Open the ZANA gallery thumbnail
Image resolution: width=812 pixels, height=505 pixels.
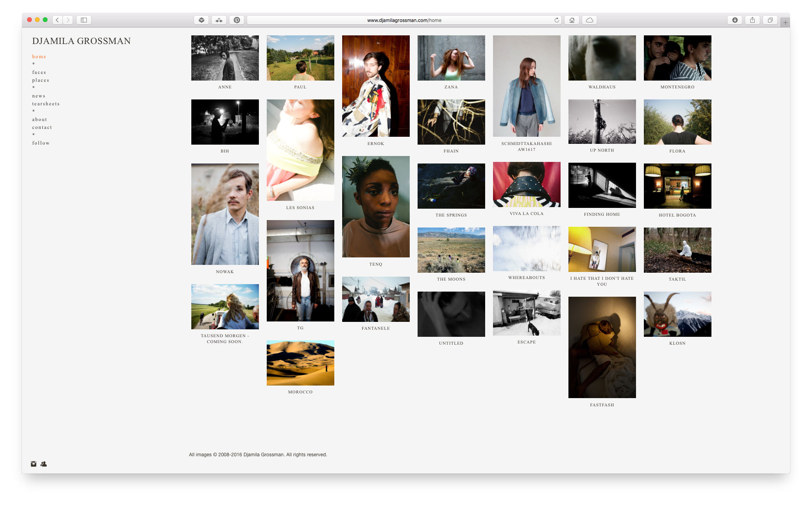coord(451,58)
